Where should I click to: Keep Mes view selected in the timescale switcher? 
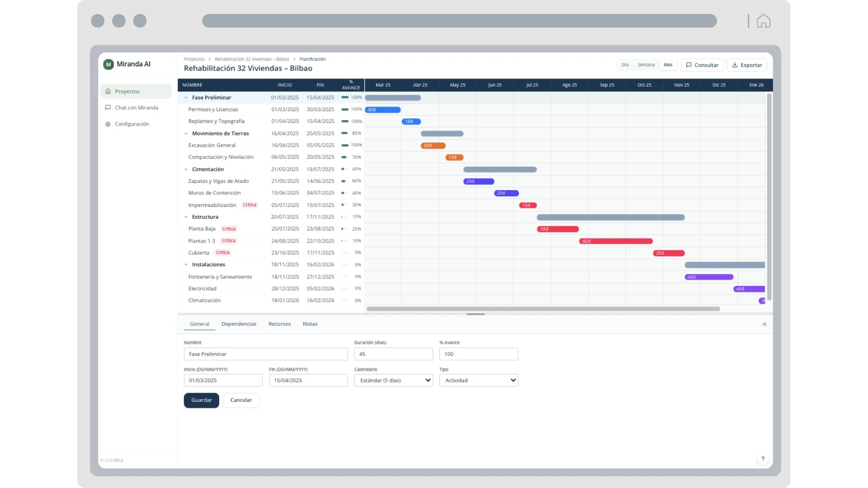(x=668, y=65)
